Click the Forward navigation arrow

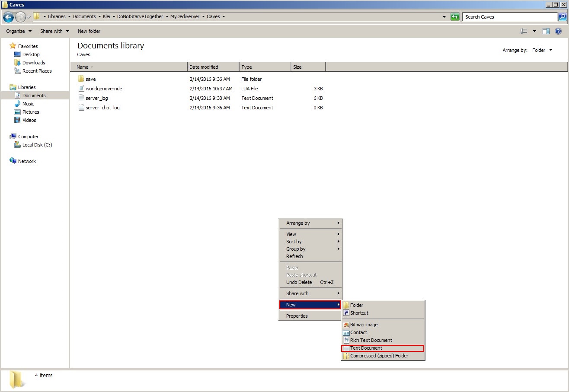click(x=20, y=17)
